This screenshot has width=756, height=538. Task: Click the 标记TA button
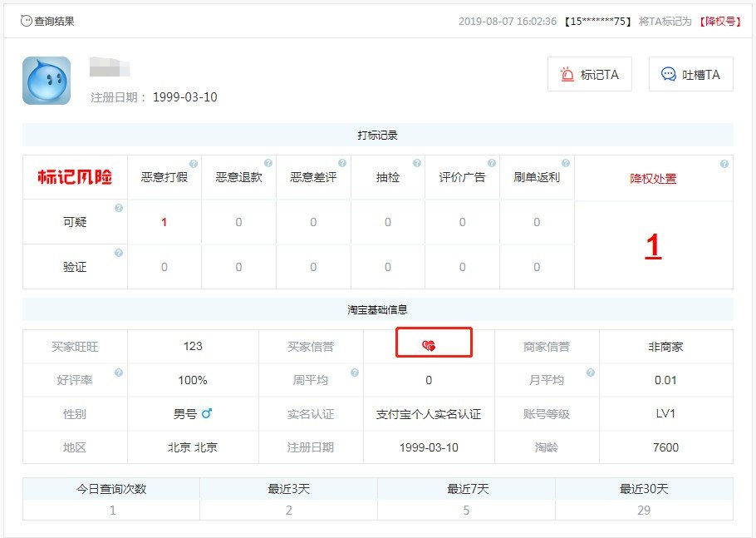590,74
